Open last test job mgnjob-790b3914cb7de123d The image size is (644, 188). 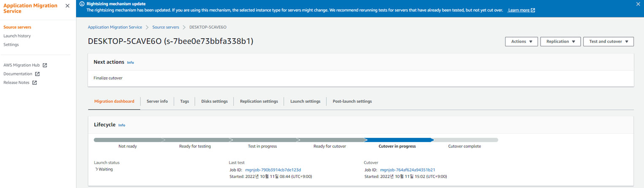(x=273, y=170)
